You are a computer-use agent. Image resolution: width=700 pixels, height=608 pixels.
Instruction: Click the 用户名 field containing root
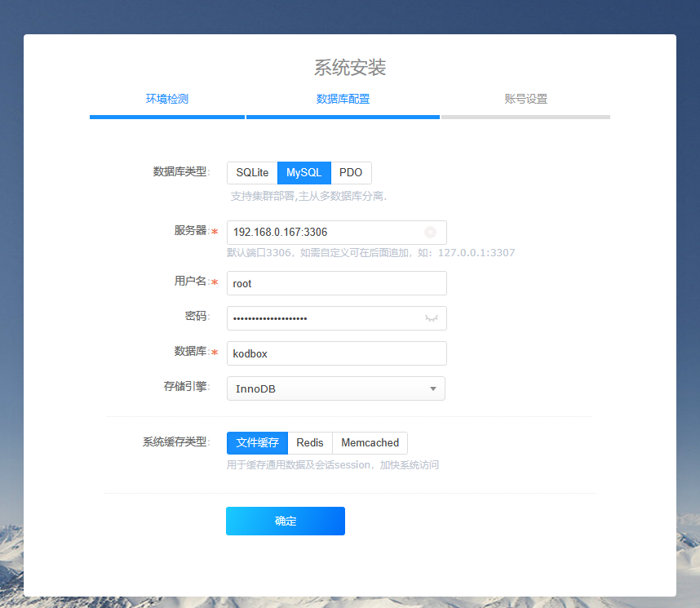pyautogui.click(x=336, y=283)
